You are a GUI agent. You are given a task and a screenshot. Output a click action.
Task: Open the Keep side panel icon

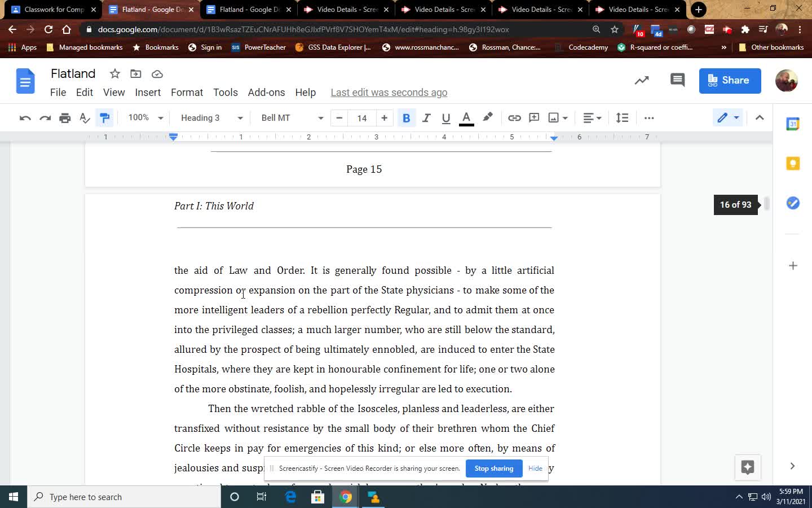(x=793, y=163)
